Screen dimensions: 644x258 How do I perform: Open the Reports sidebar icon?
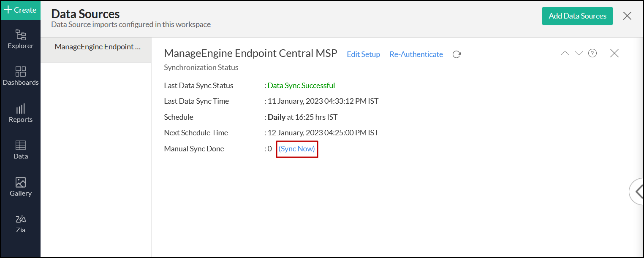pos(20,113)
